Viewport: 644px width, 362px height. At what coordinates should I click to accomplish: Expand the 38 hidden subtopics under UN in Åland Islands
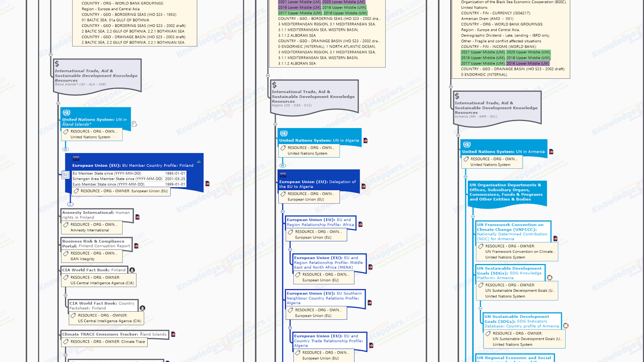click(x=65, y=149)
